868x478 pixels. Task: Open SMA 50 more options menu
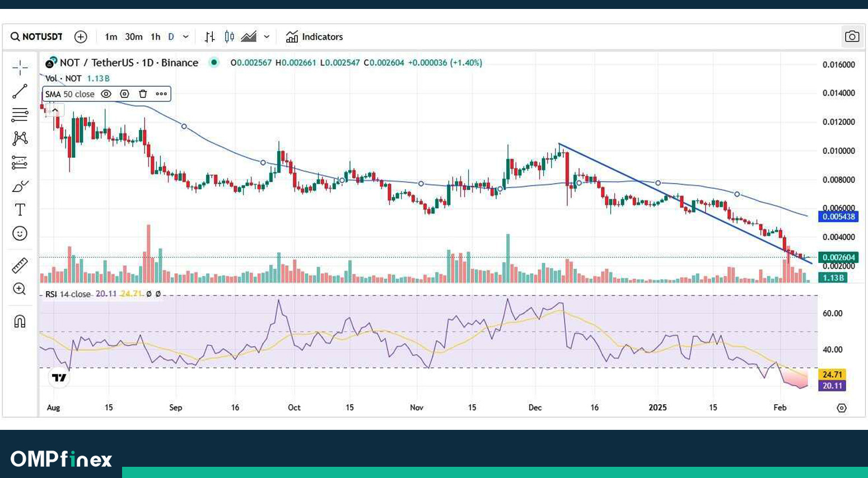pos(161,94)
